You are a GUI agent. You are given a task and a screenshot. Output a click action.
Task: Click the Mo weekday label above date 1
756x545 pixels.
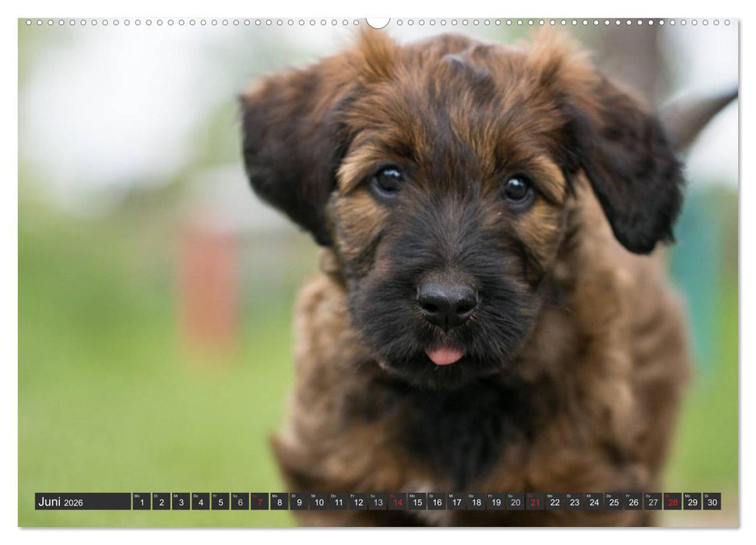click(x=136, y=498)
